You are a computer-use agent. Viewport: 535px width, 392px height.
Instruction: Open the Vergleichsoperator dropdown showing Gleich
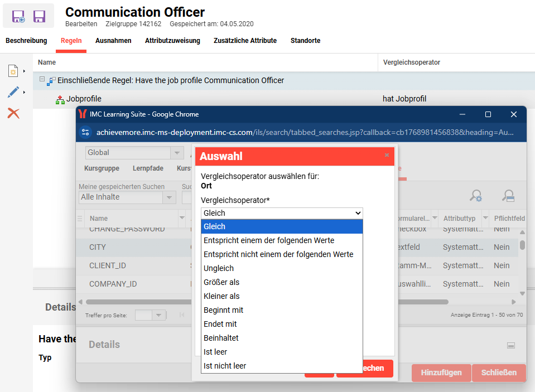click(282, 213)
